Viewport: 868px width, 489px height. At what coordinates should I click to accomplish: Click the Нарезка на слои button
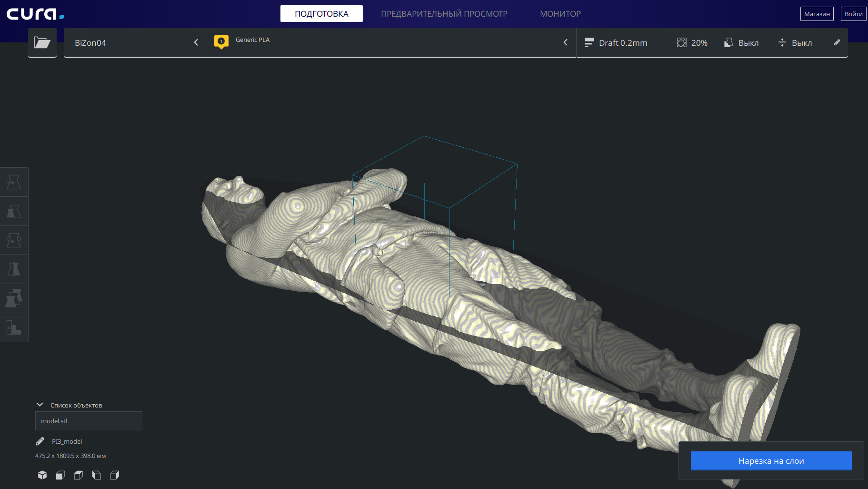(x=771, y=461)
